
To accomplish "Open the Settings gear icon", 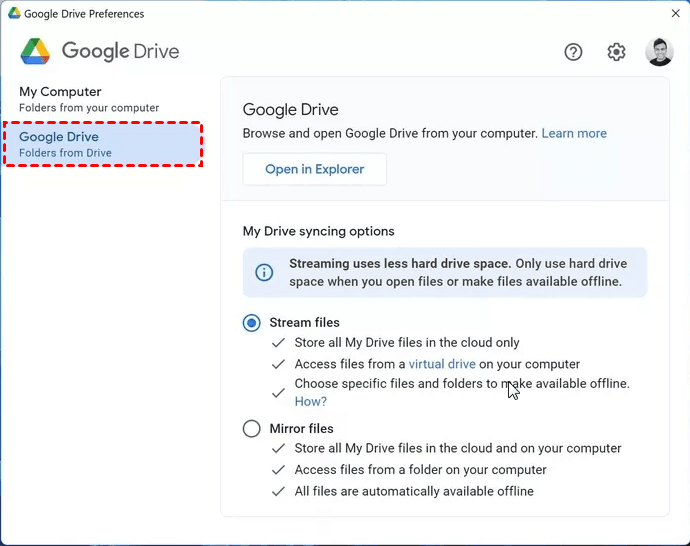I will 616,52.
